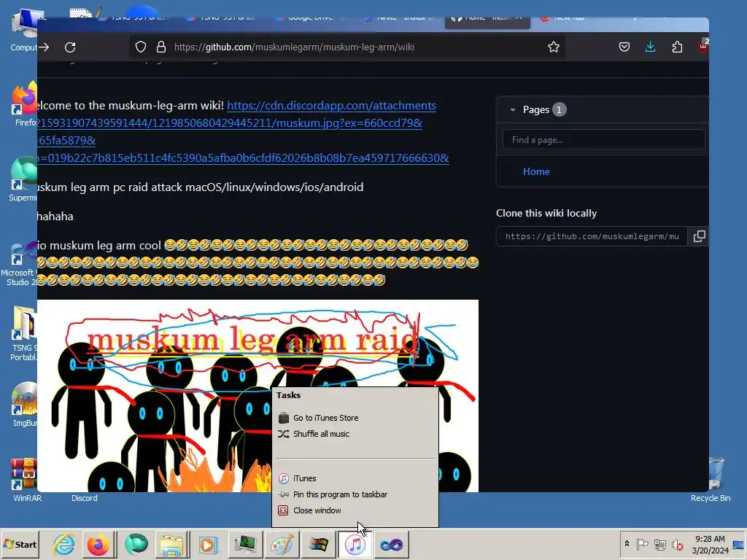The width and height of the screenshot is (747, 560).
Task: Click the Find a page search box
Action: pos(603,139)
